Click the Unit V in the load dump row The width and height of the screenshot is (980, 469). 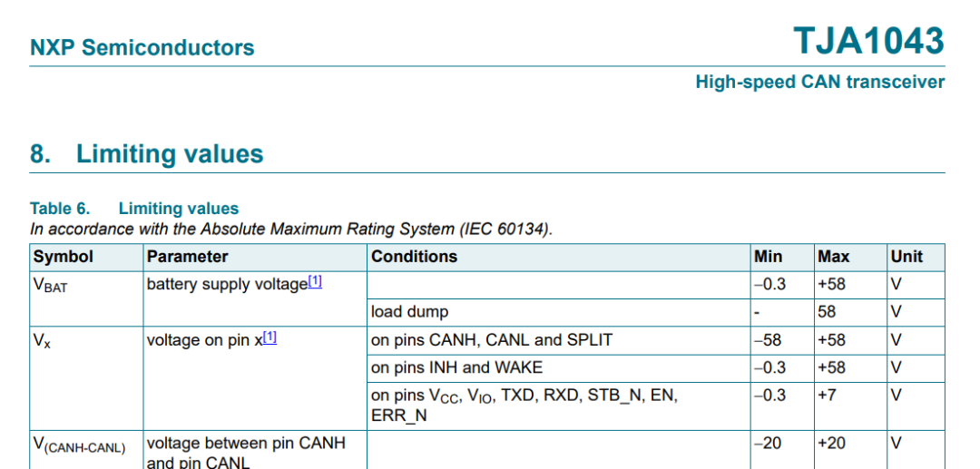(x=896, y=312)
